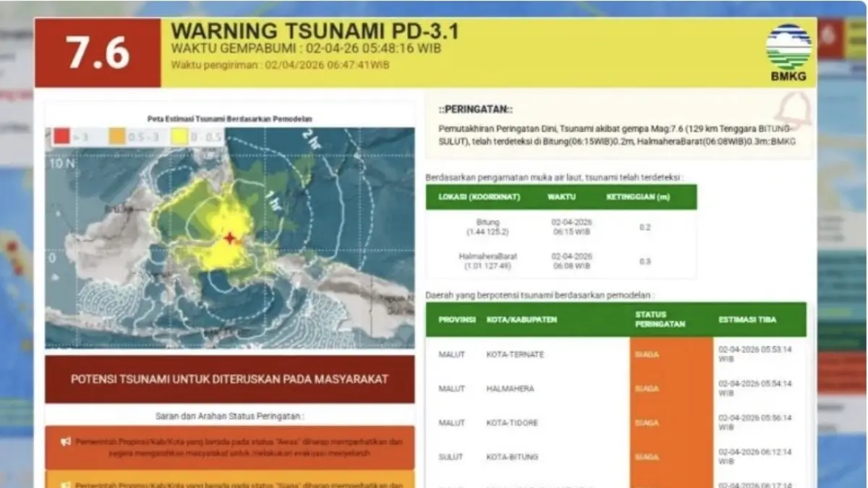Click the 06:12:14 WIB arrival estimate
The width and height of the screenshot is (868, 488).
pyautogui.click(x=754, y=456)
